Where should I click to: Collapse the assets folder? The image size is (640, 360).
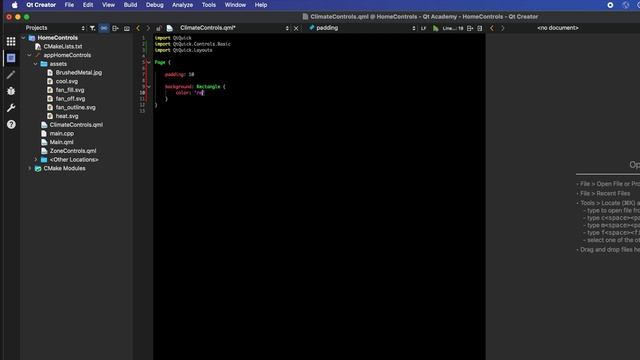tap(36, 64)
